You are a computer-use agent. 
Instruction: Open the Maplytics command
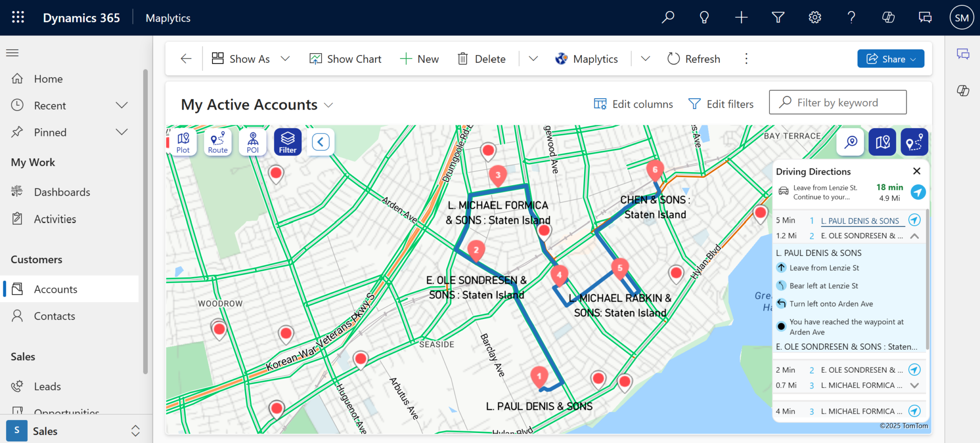click(x=587, y=59)
